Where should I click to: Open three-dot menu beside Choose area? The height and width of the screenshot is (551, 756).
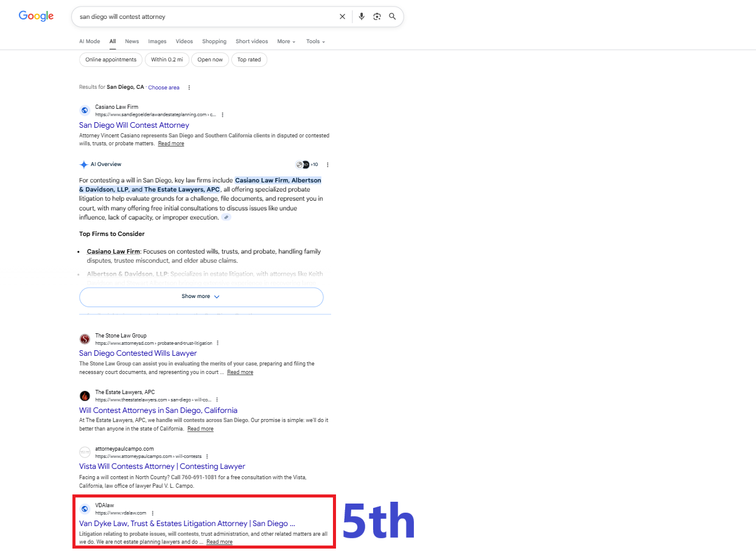(189, 88)
